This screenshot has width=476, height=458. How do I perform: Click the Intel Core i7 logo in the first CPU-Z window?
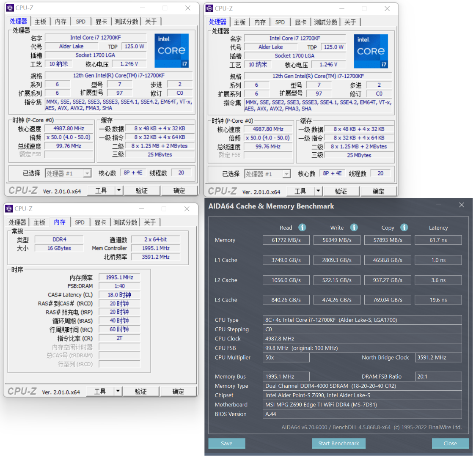point(171,51)
